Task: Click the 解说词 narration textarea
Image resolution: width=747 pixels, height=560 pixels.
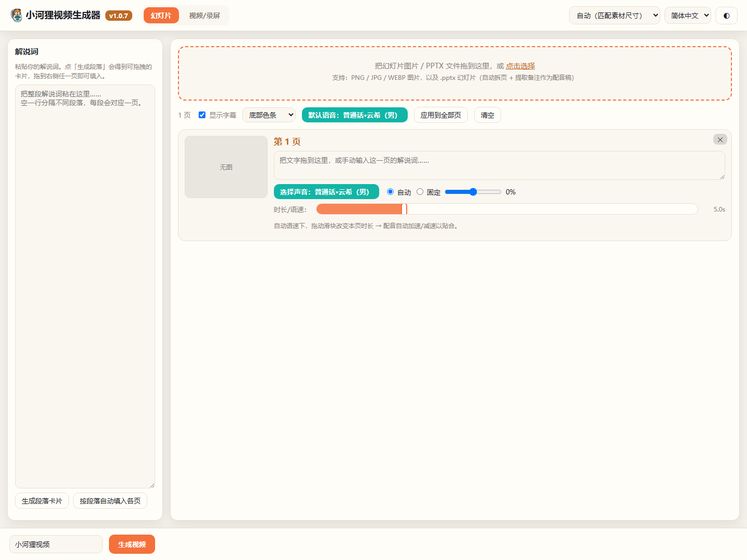Action: pos(85,286)
